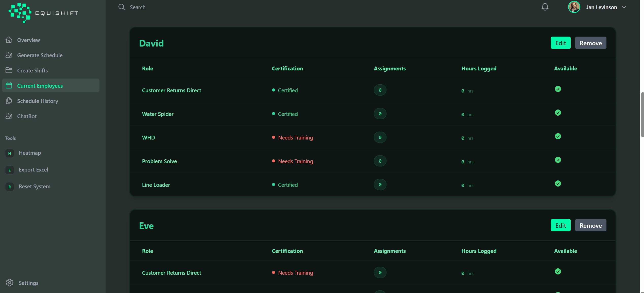Click the Export Excel E badge icon
The image size is (644, 293).
(10, 170)
